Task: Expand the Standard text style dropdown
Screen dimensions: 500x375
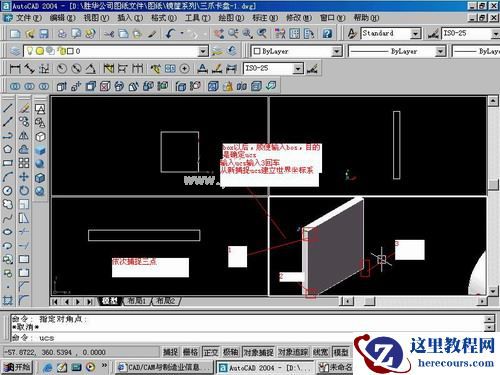Action: coord(415,33)
